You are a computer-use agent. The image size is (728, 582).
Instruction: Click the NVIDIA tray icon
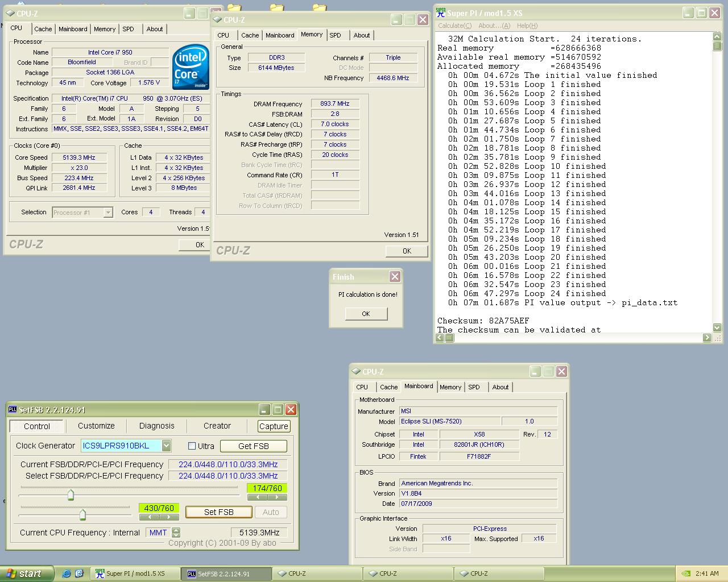point(685,573)
